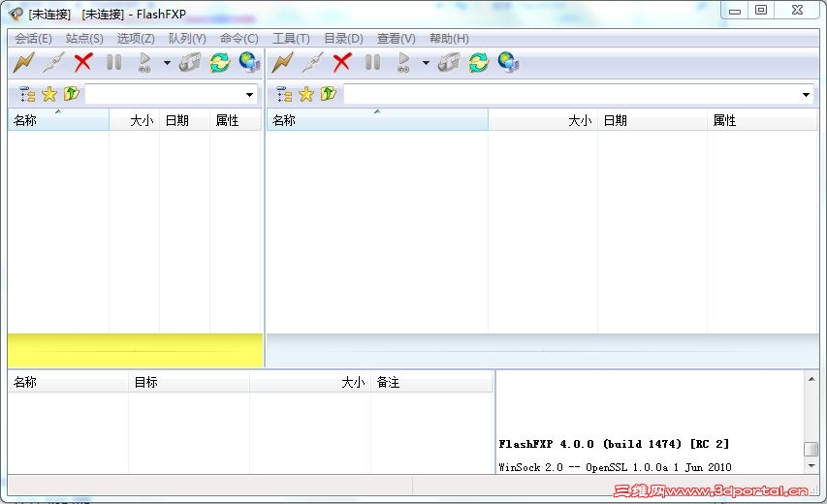Click the right pane Connect lightning icon

point(282,63)
